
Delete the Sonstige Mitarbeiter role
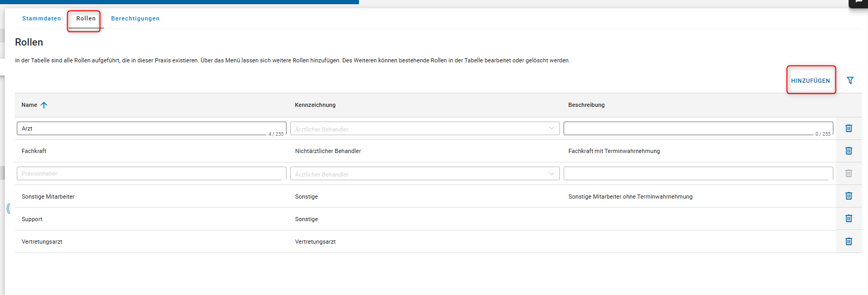(x=849, y=196)
